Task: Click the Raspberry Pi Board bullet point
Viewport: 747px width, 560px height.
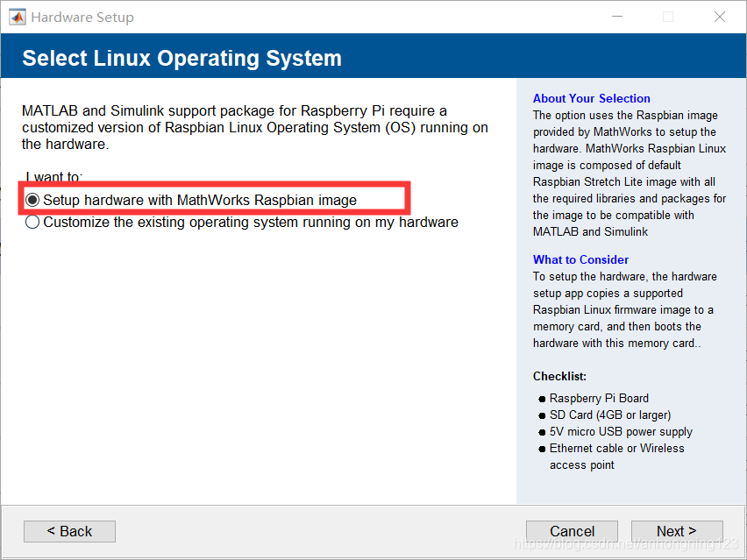Action: [599, 398]
